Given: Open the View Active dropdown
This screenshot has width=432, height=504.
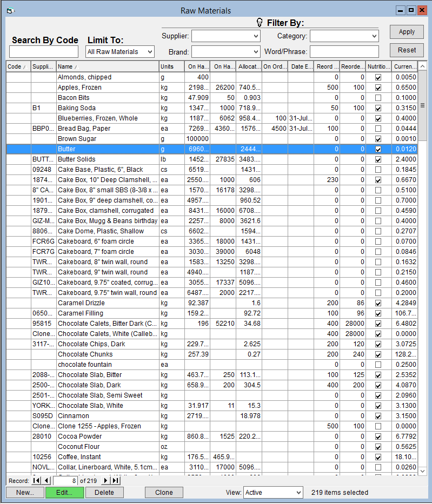Looking at the screenshot, I should coord(299,493).
